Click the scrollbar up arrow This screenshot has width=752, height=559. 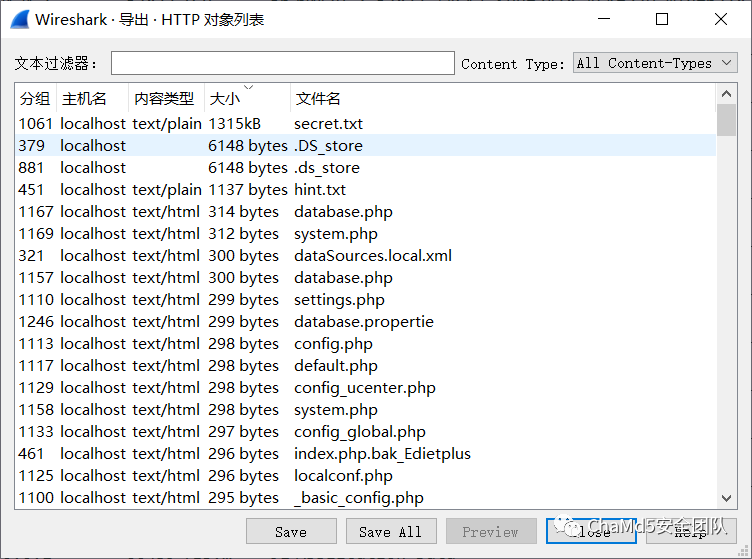726,94
